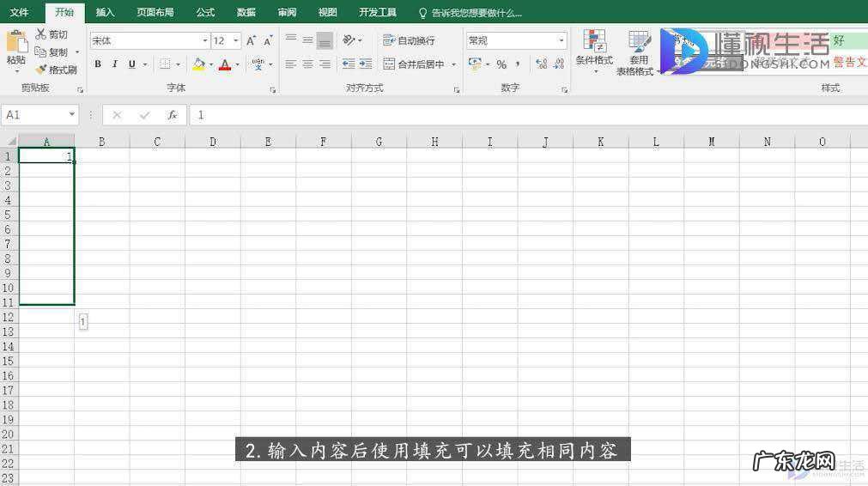This screenshot has height=486, width=868.
Task: Switch to the Formulas (公式) tab
Action: tap(205, 12)
